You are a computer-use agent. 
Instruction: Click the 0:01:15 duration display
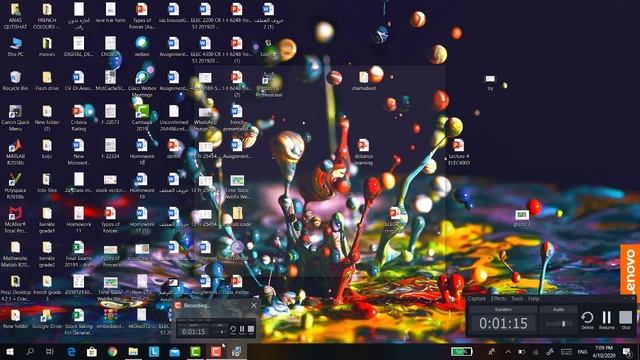click(x=503, y=323)
